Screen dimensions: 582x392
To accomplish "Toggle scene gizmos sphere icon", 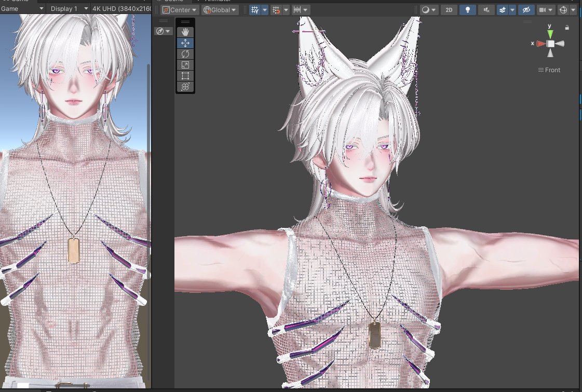I will (563, 10).
